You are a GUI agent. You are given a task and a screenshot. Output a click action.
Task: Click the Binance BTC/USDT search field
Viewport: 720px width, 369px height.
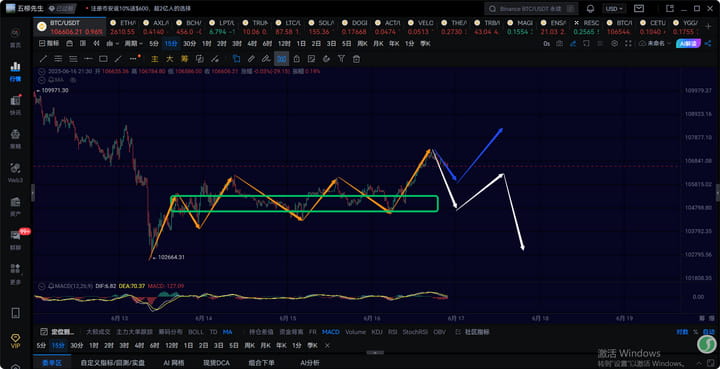click(x=531, y=9)
